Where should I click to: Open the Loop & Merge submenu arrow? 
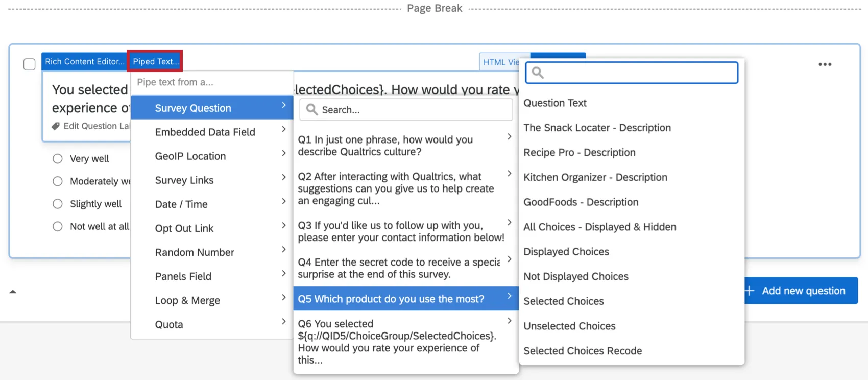point(284,297)
